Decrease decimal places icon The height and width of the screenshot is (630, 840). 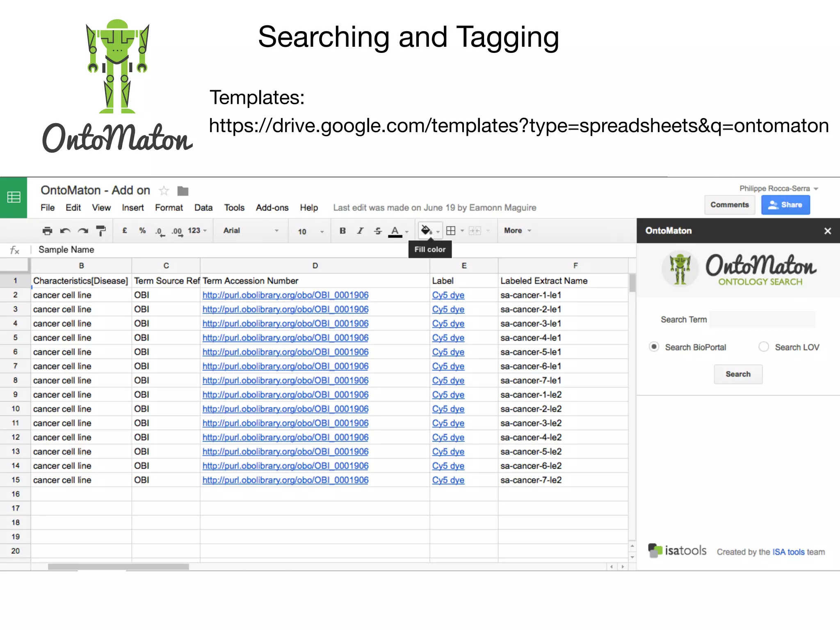[x=160, y=232]
